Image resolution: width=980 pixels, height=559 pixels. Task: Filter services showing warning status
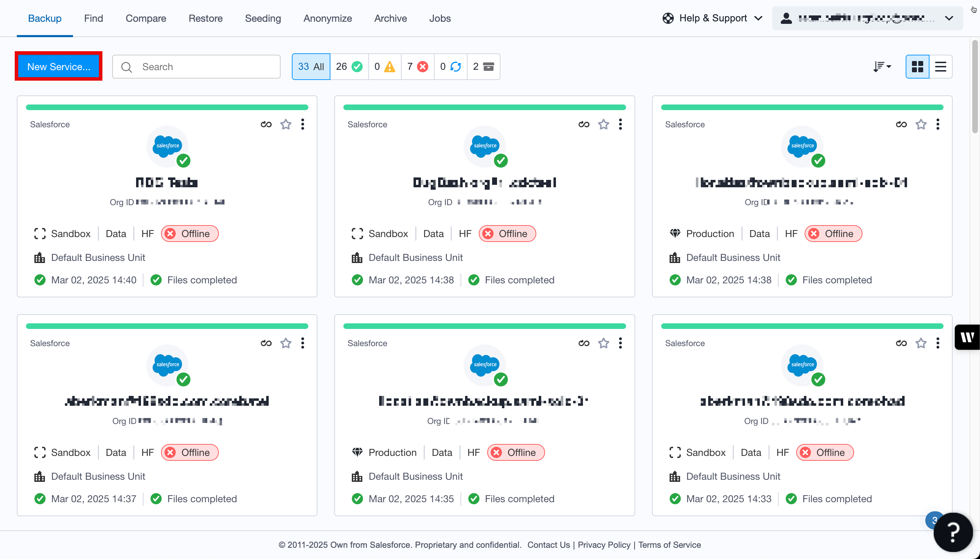(x=384, y=67)
